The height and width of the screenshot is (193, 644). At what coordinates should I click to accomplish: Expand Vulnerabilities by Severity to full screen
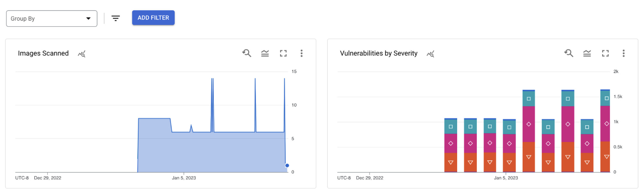pos(605,53)
